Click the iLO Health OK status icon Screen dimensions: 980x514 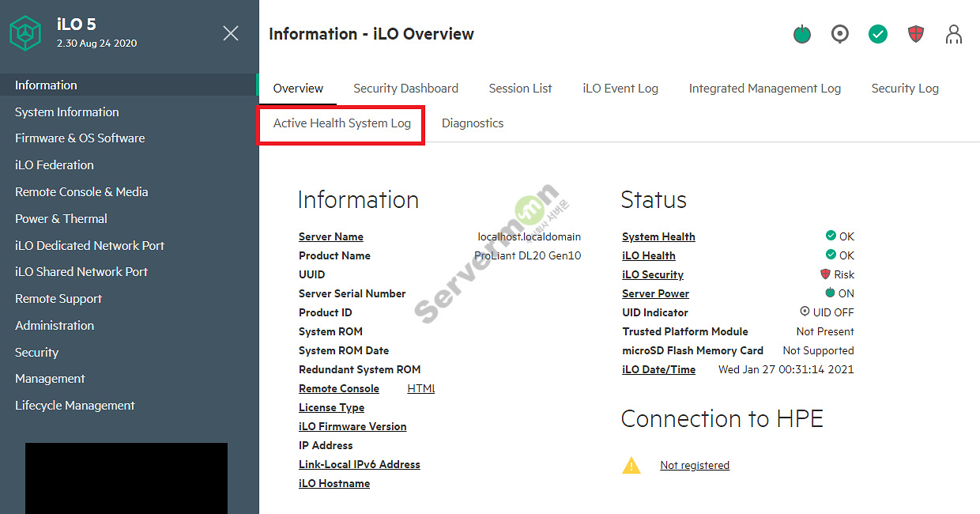(x=831, y=255)
